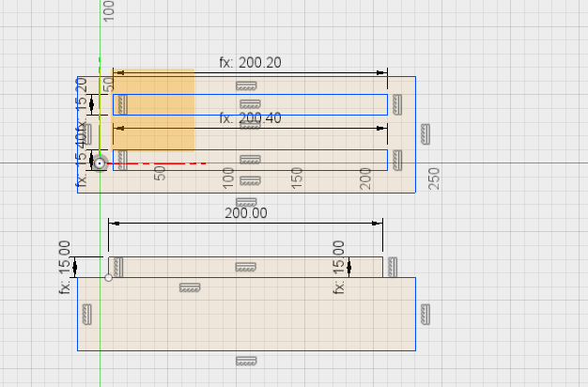Select the open sketch point at the narrow rectangle's corner
Screen dimensions: 588x387
(x=108, y=278)
